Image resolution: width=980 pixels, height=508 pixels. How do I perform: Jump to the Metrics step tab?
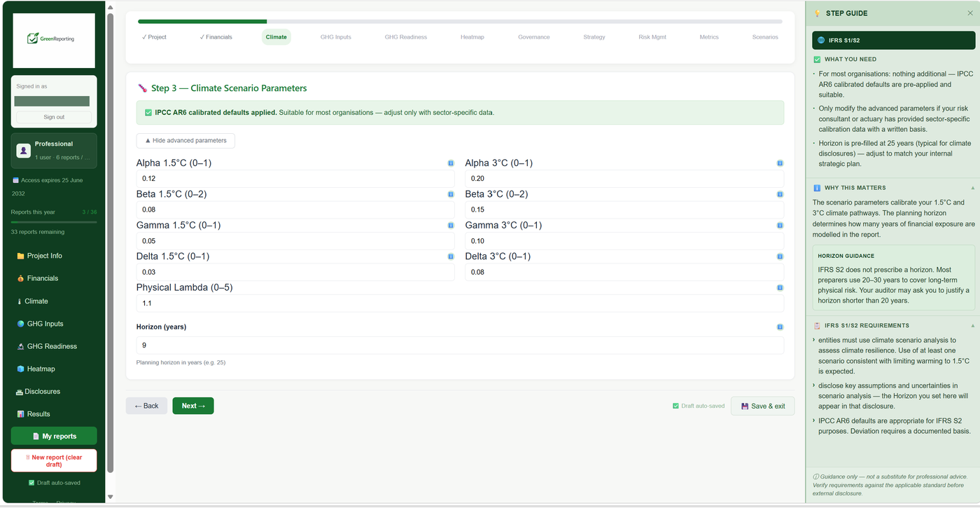pyautogui.click(x=709, y=37)
